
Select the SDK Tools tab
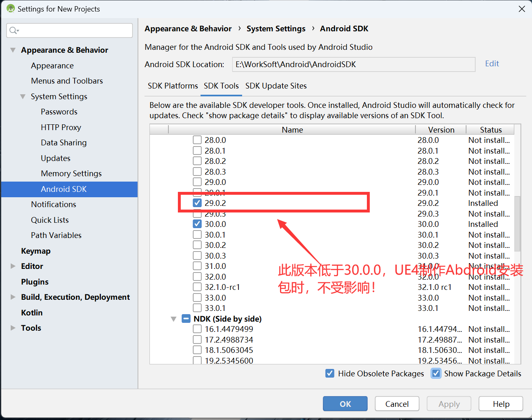[x=221, y=86]
